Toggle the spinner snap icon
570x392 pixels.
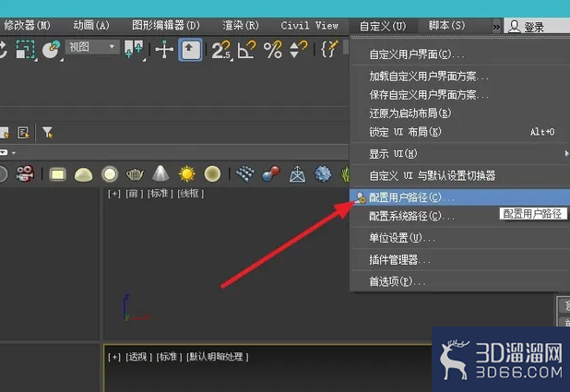click(x=298, y=50)
